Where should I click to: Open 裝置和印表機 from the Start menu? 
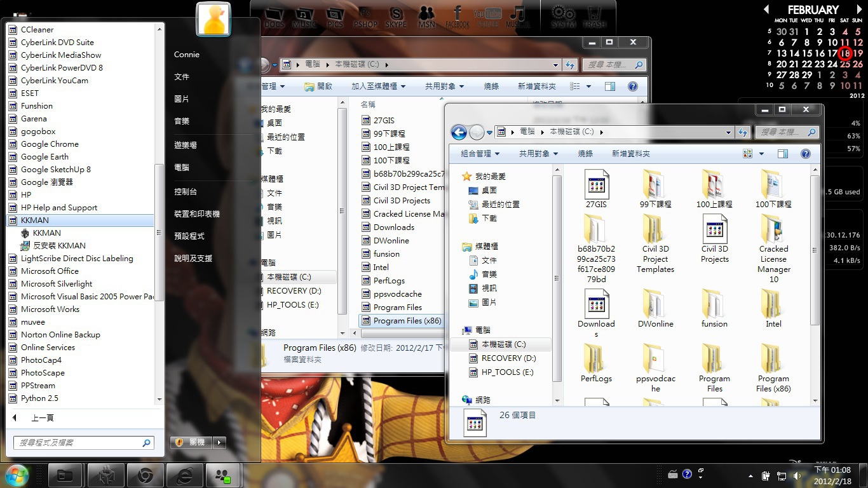197,214
